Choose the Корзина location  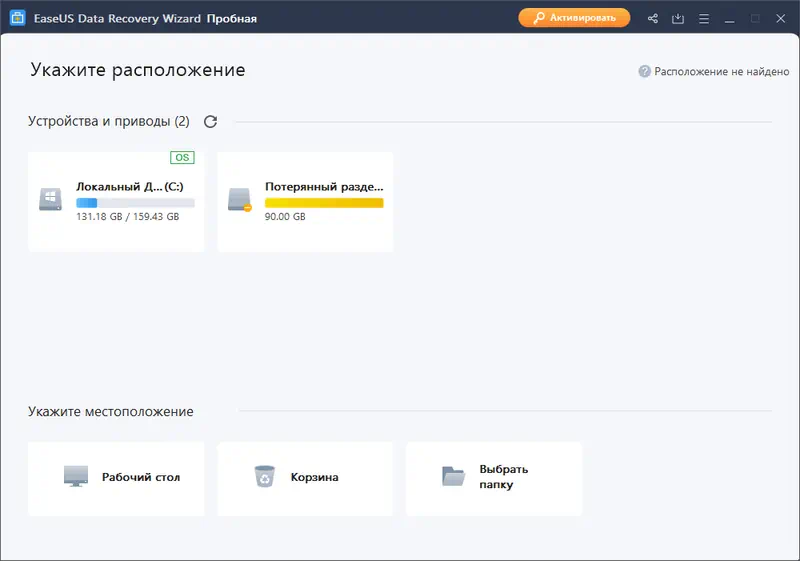pos(305,478)
